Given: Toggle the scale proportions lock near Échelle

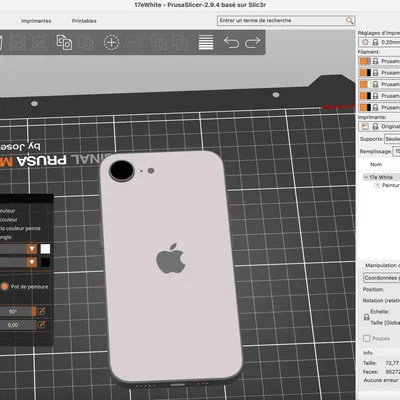Looking at the screenshot, I should pos(366,317).
